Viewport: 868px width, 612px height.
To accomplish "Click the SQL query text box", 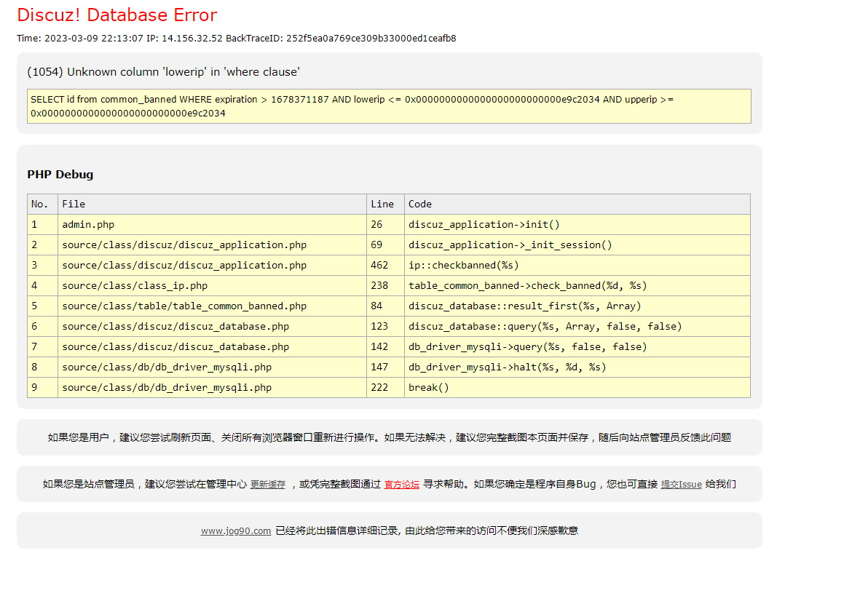I will 389,106.
